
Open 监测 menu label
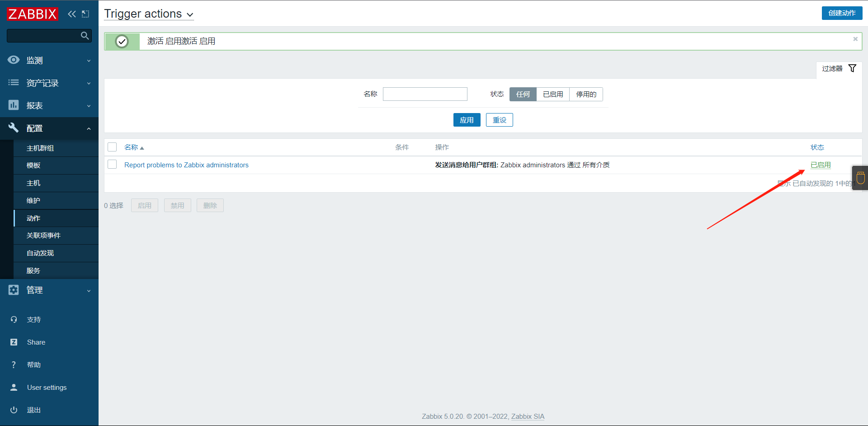tap(35, 61)
